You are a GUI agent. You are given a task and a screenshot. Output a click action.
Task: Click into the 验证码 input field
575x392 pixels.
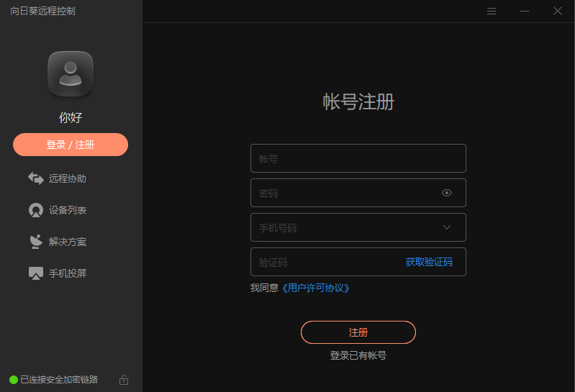point(324,263)
